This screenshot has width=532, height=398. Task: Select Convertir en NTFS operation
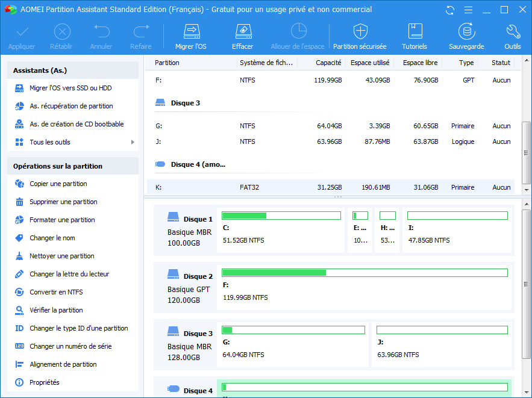56,292
